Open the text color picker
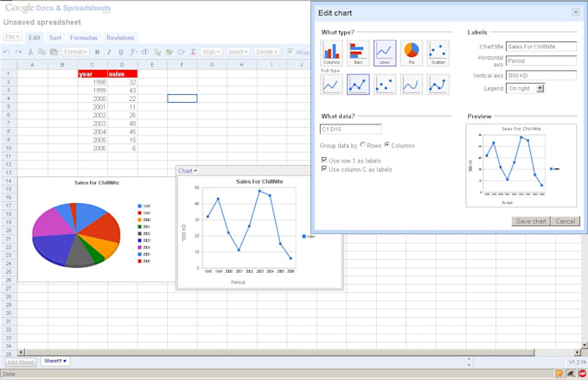588x380 pixels. (157, 52)
